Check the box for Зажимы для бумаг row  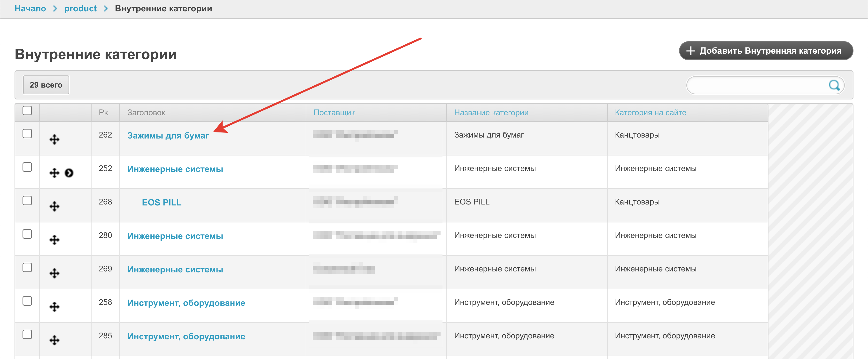click(27, 134)
